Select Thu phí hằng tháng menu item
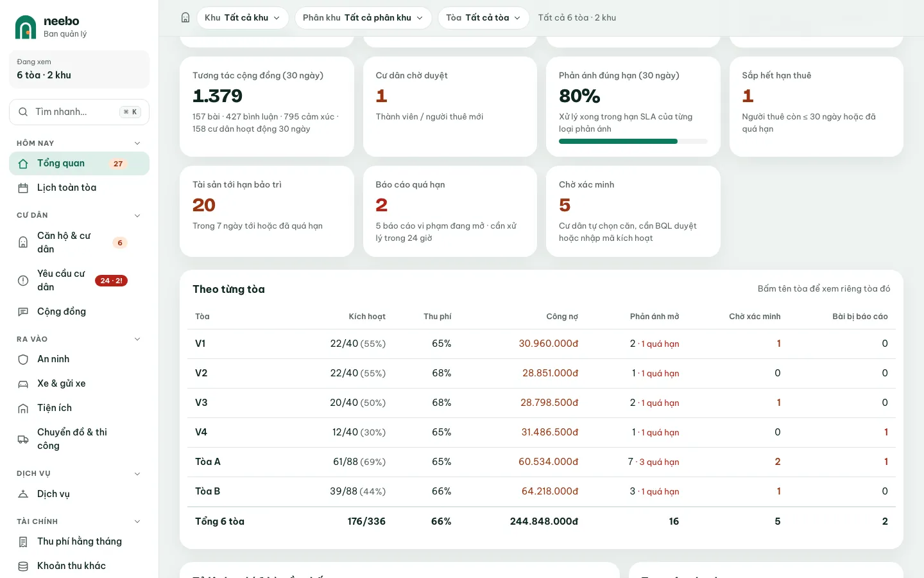This screenshot has width=924, height=578. [x=79, y=542]
